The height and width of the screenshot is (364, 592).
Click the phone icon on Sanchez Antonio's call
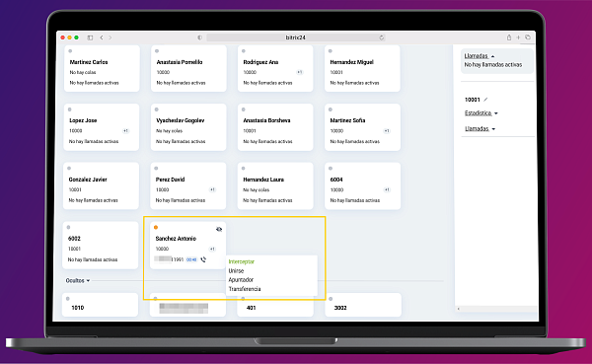coord(203,259)
